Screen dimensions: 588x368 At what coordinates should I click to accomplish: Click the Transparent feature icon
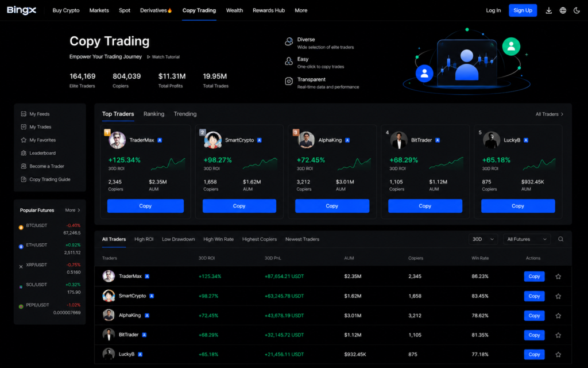289,81
